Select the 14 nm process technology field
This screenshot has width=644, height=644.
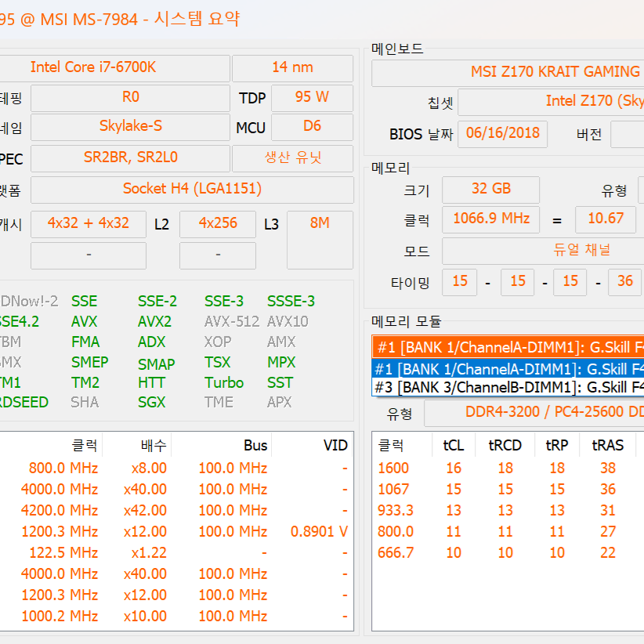(292, 67)
